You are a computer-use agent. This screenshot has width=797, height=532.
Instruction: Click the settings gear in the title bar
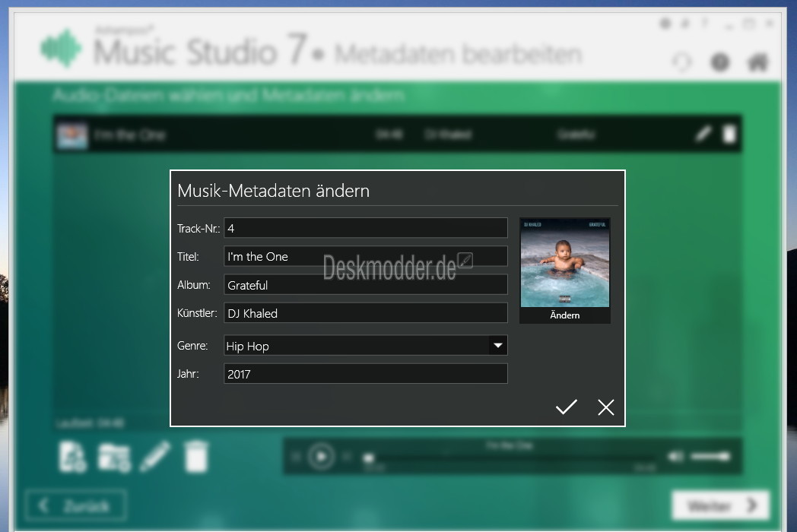(x=665, y=24)
